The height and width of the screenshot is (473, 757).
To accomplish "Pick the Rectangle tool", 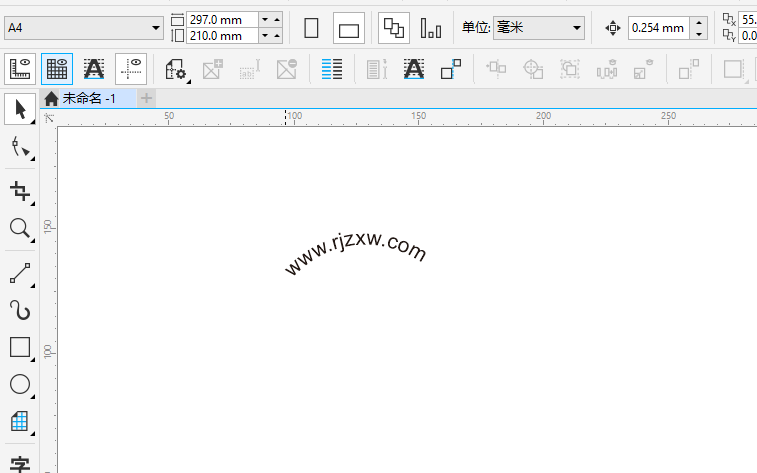I will [x=20, y=347].
